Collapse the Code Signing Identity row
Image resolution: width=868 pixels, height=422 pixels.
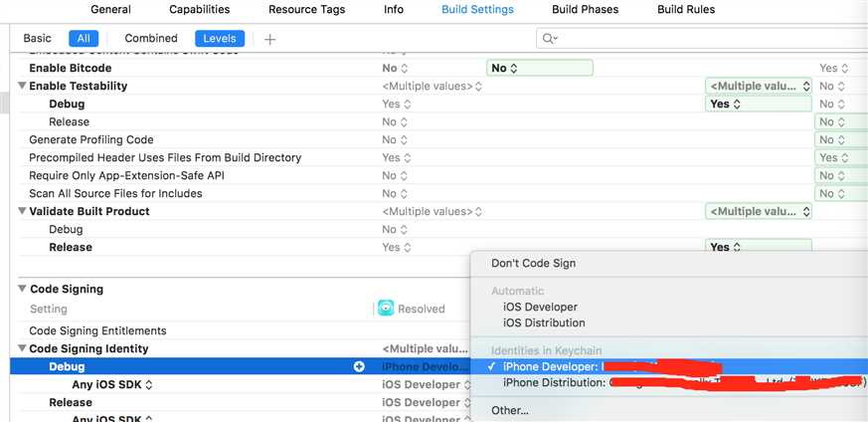click(x=22, y=349)
